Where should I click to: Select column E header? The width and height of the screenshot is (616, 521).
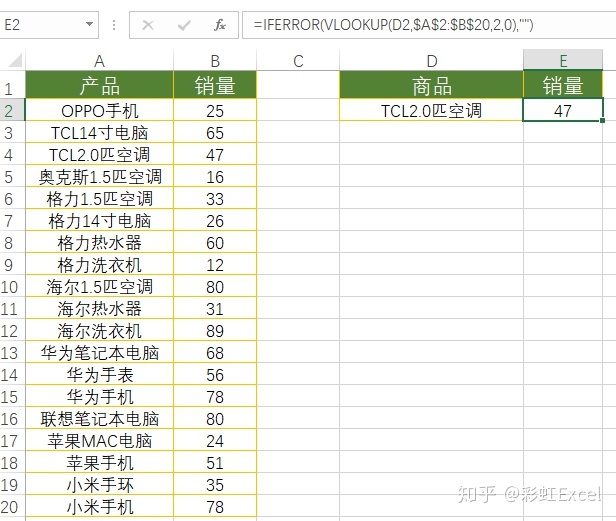(563, 61)
